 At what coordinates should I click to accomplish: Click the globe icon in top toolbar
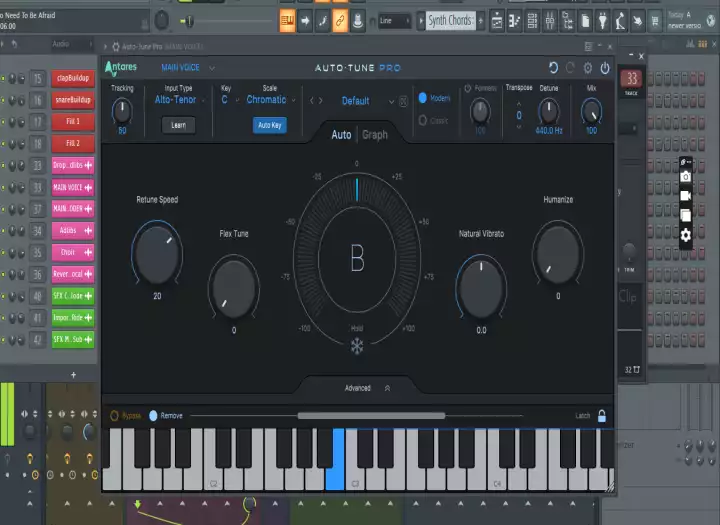coord(711,20)
